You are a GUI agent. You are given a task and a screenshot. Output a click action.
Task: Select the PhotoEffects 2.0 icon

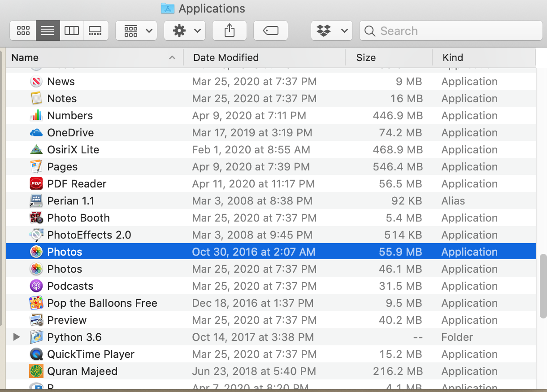point(36,235)
